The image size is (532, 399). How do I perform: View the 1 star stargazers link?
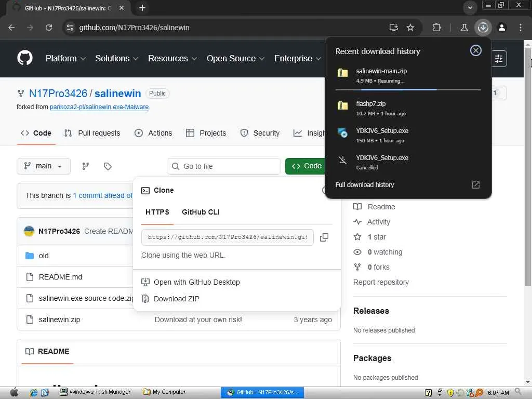pos(370,237)
